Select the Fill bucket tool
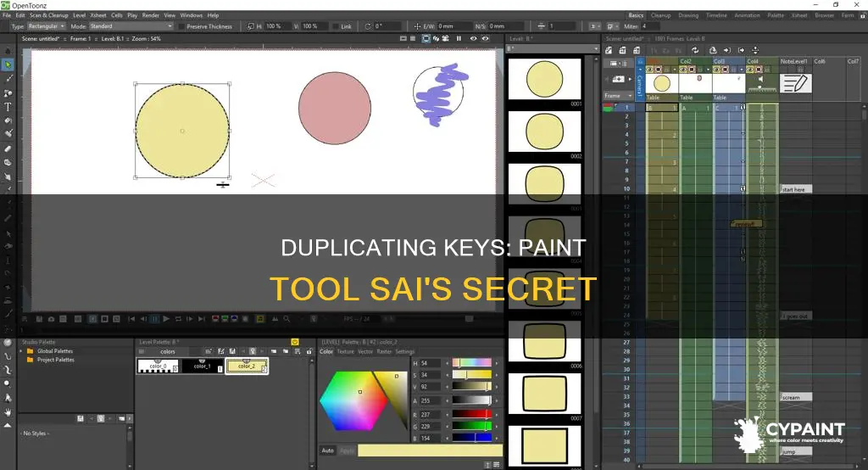Image resolution: width=868 pixels, height=470 pixels. tap(8, 120)
